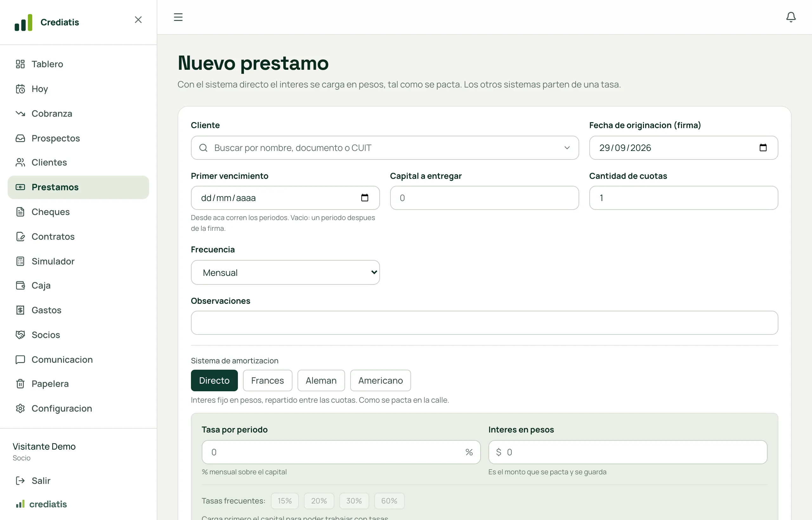Click the Fecha de originacion date field
The width and height of the screenshot is (812, 520).
pos(684,147)
